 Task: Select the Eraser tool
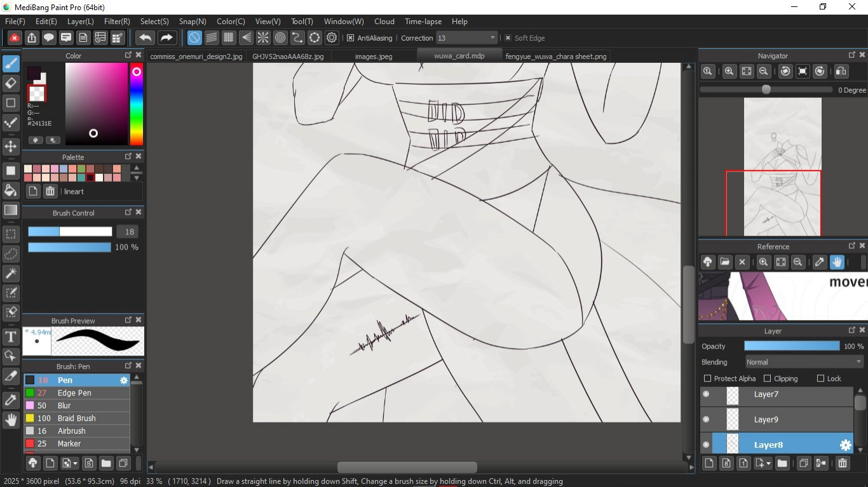[11, 83]
